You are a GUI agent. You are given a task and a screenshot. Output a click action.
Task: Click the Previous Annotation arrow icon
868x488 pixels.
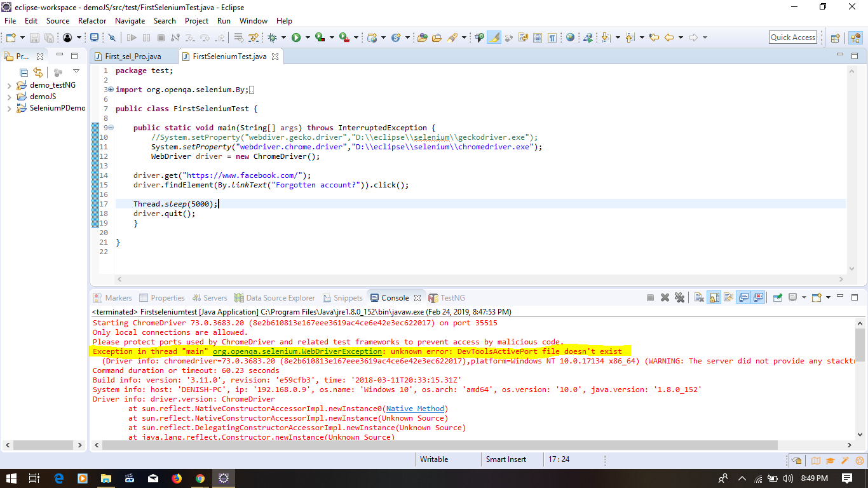pos(630,37)
